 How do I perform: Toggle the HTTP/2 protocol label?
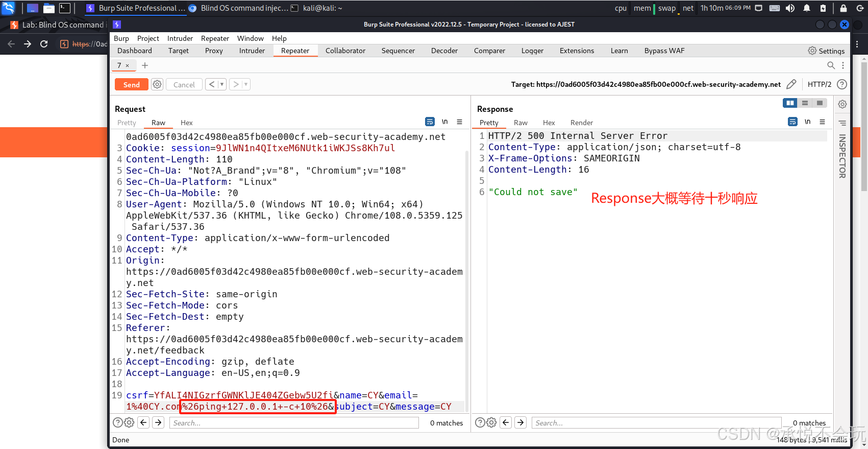pos(819,84)
